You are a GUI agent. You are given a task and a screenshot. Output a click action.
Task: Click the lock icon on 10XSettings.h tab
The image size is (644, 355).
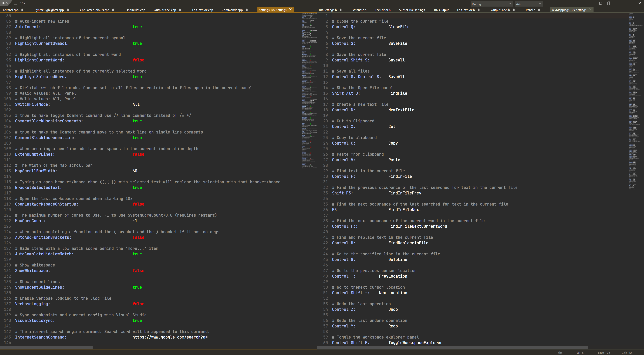pyautogui.click(x=340, y=10)
